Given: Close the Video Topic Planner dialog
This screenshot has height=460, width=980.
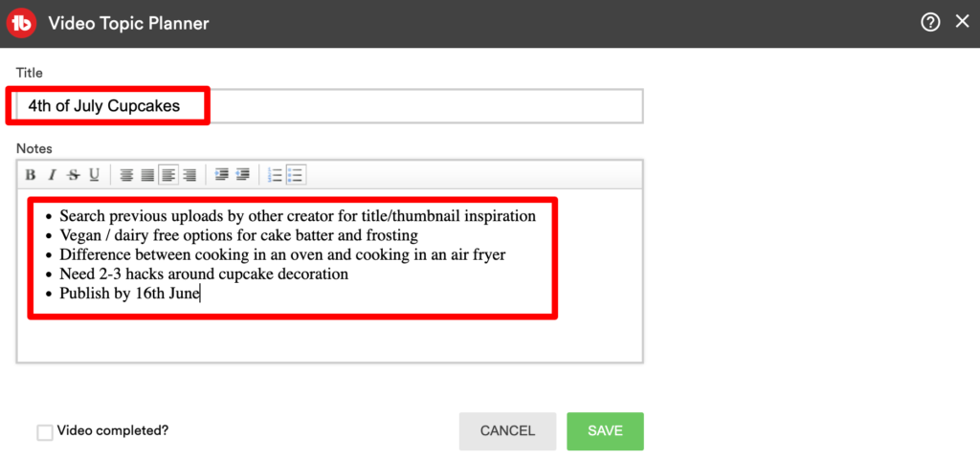Looking at the screenshot, I should tap(962, 22).
